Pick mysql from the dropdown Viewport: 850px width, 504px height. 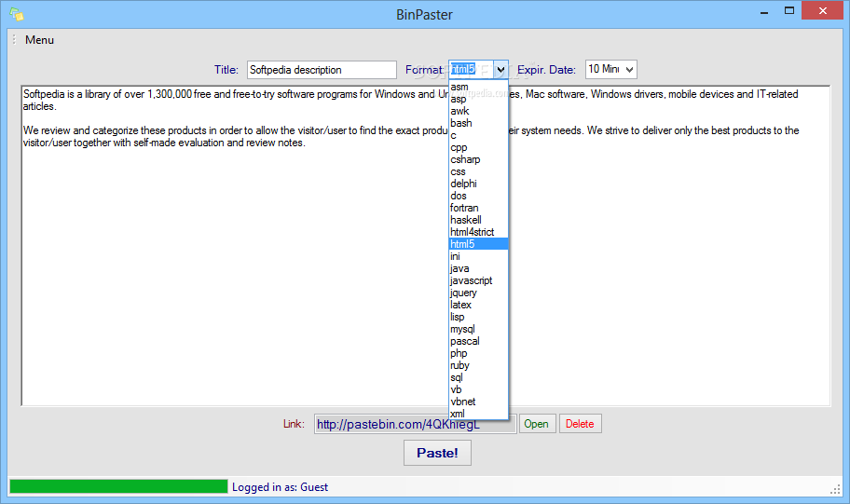(x=478, y=329)
